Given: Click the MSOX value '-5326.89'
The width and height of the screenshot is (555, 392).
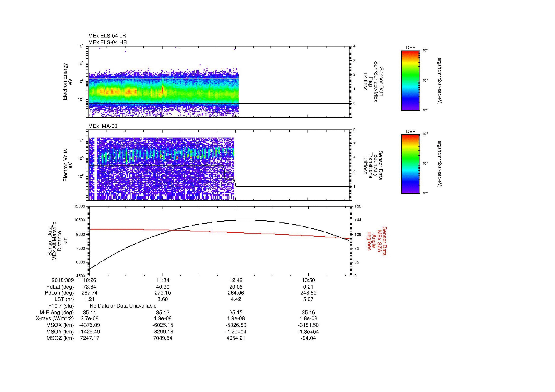Looking at the screenshot, I should click(x=236, y=325).
